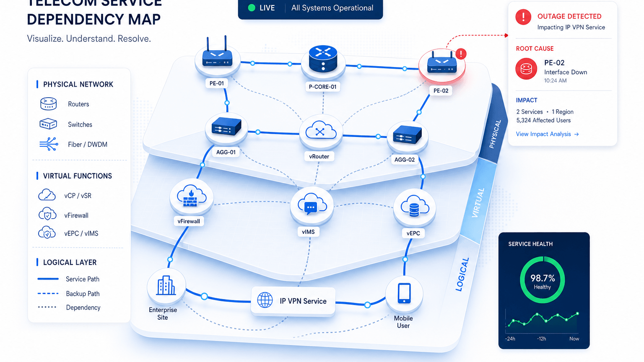
Task: Click the 2 Services impact text
Action: pos(530,112)
